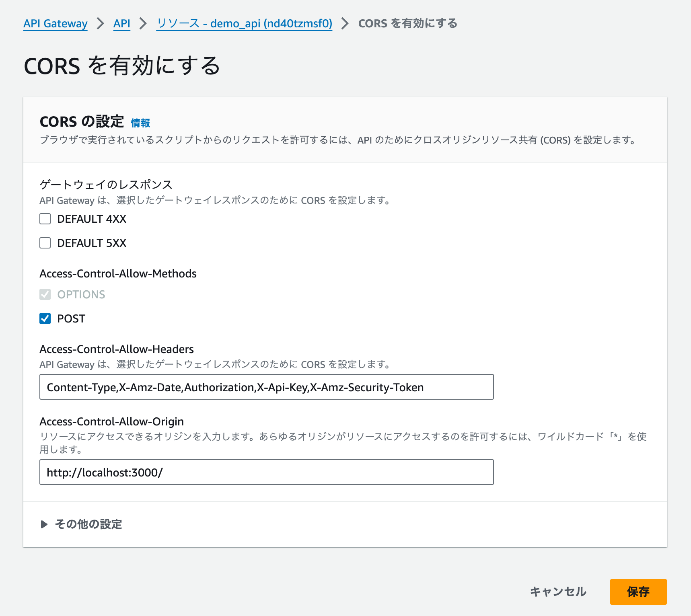Click the OPTIONS label text
This screenshot has width=691, height=616.
click(x=81, y=294)
